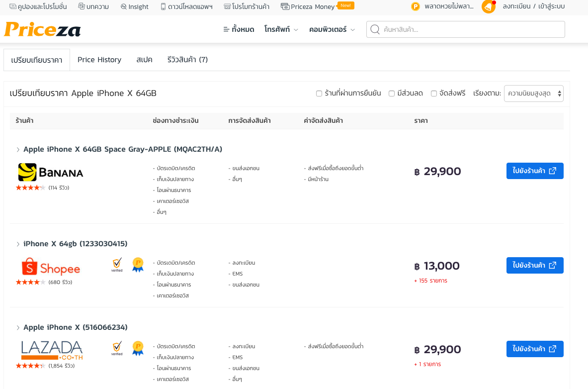
Task: Click the verified badge on Shopee row
Action: (117, 264)
